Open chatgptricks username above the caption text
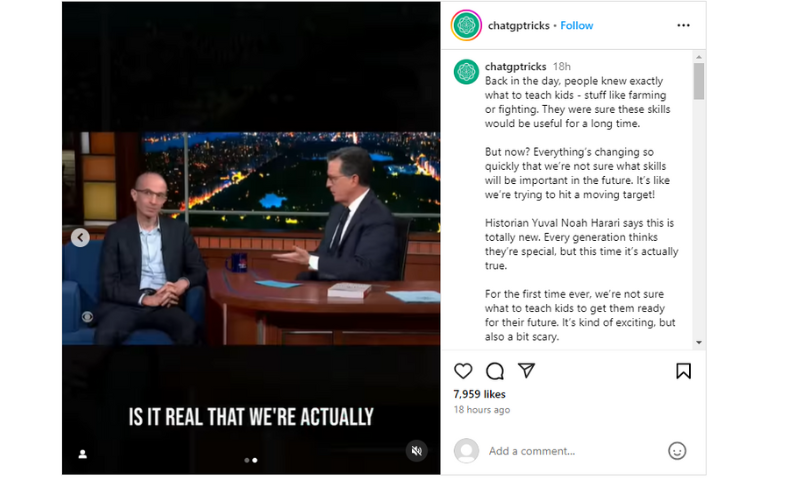Image resolution: width=800 pixels, height=480 pixels. [x=515, y=66]
